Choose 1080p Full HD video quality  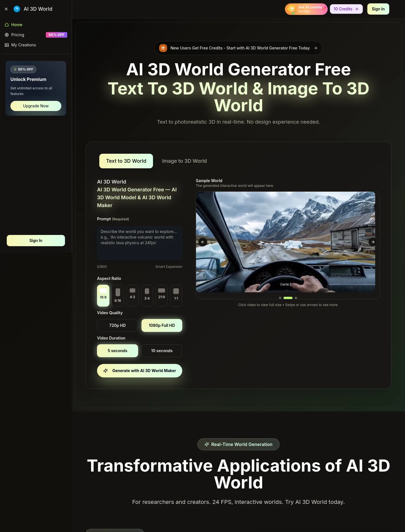click(x=162, y=325)
